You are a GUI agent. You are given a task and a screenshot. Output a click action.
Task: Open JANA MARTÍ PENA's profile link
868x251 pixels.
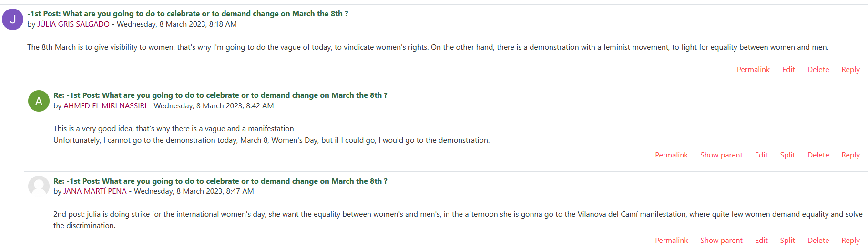95,191
